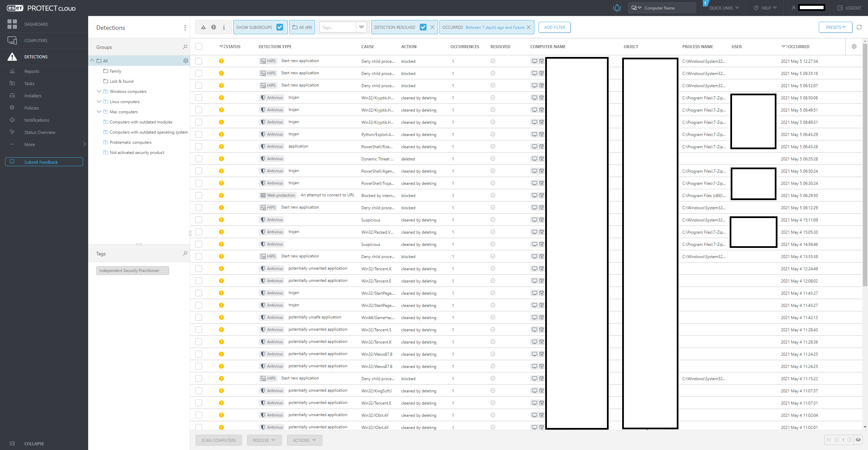Check the select-all rows header checkbox
Viewport: 868px width, 450px height.
[199, 46]
